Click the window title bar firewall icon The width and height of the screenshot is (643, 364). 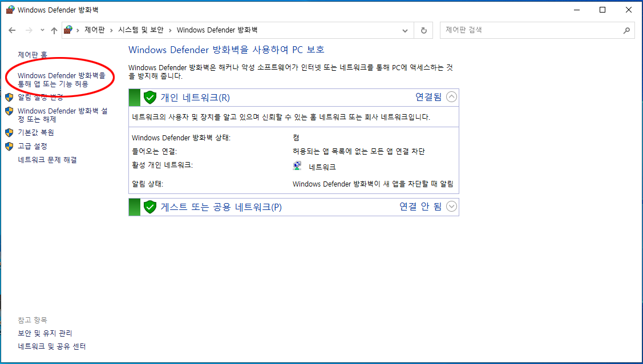click(x=10, y=10)
